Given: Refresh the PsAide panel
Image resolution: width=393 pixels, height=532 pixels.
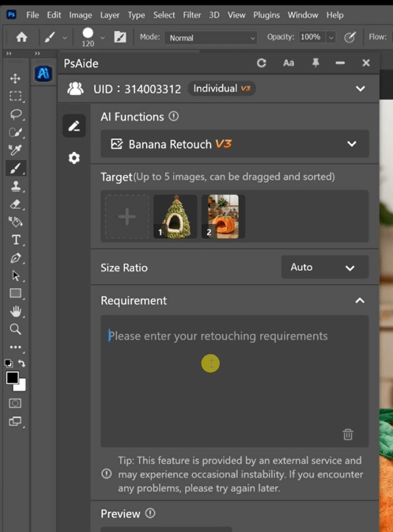Looking at the screenshot, I should tap(261, 63).
